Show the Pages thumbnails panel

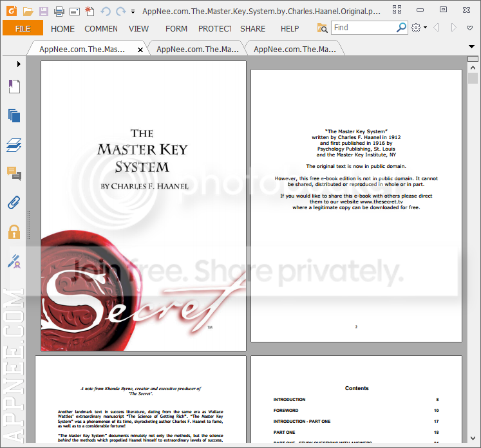click(14, 115)
